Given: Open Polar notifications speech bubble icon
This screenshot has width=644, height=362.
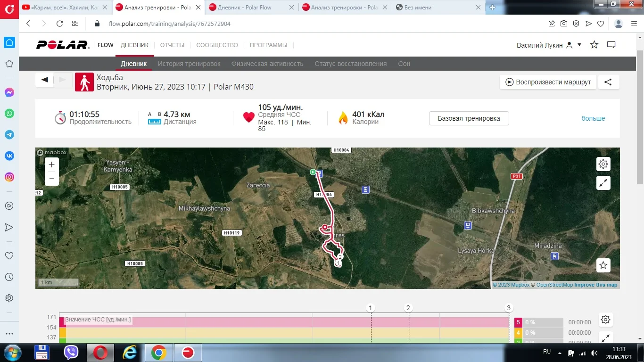Looking at the screenshot, I should point(611,45).
